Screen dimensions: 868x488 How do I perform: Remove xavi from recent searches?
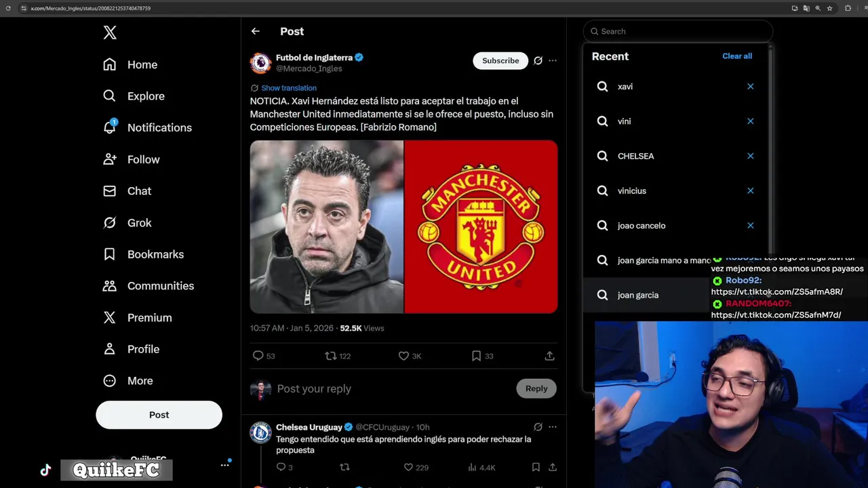pyautogui.click(x=751, y=87)
